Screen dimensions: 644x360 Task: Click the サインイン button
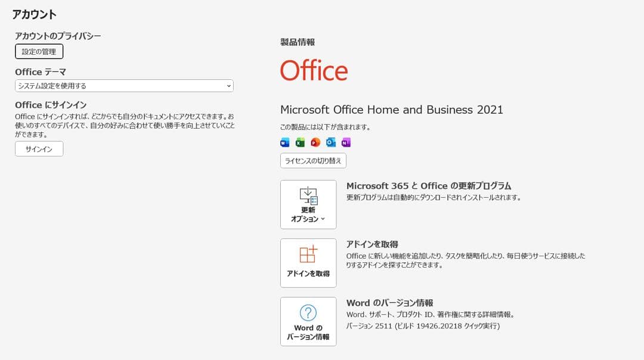pyautogui.click(x=38, y=148)
